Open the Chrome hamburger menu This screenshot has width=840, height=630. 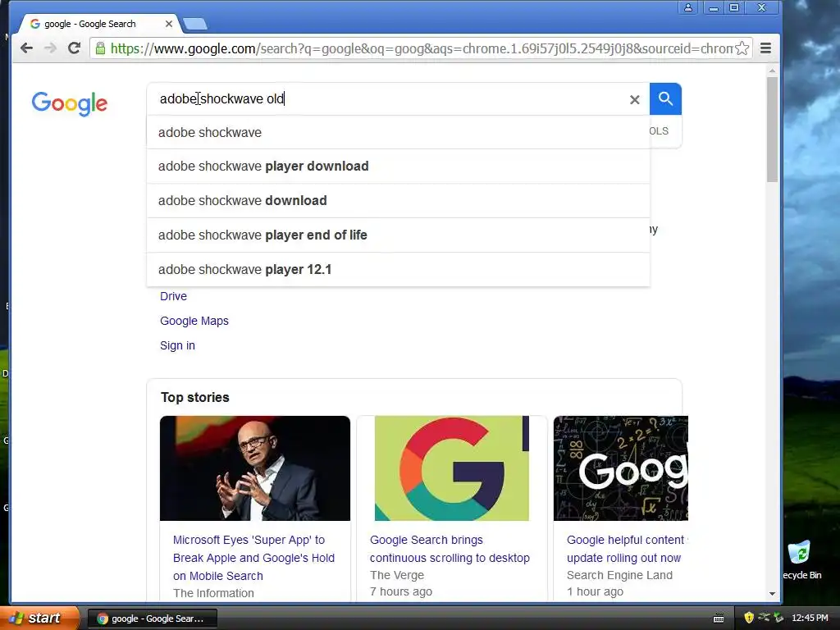[x=765, y=48]
